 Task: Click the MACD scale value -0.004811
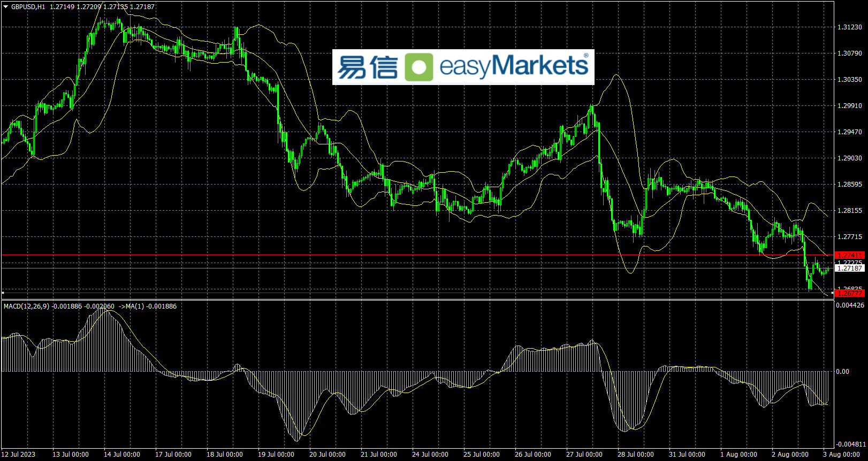pyautogui.click(x=851, y=444)
